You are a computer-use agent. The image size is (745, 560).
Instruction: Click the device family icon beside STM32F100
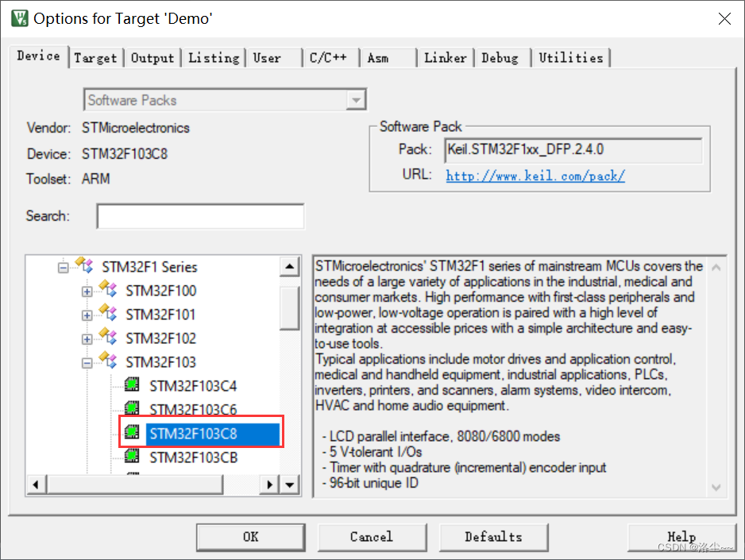[x=107, y=291]
